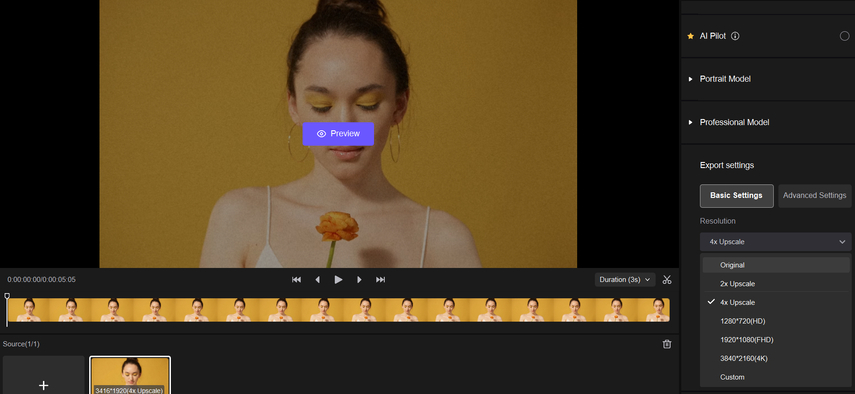Step forward one frame
Viewport: 855px width, 394px height.
(359, 280)
